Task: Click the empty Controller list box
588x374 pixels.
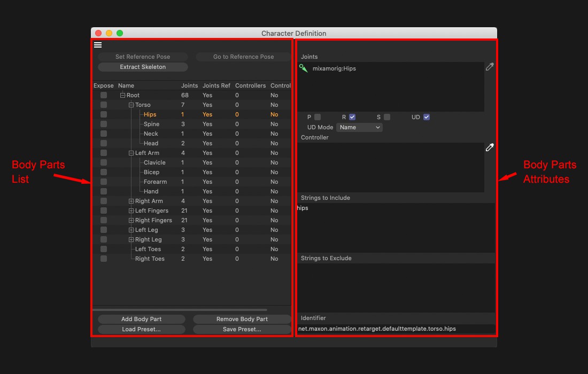Action: [390, 167]
